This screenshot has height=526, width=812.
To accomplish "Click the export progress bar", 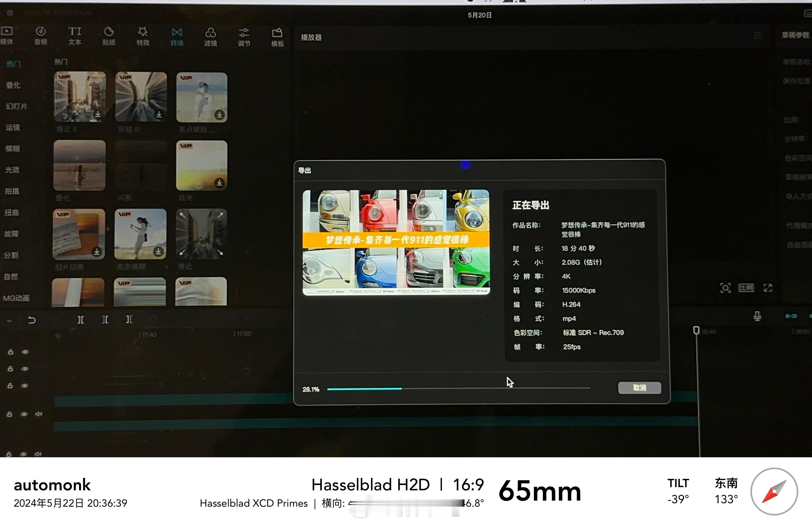I will click(458, 388).
